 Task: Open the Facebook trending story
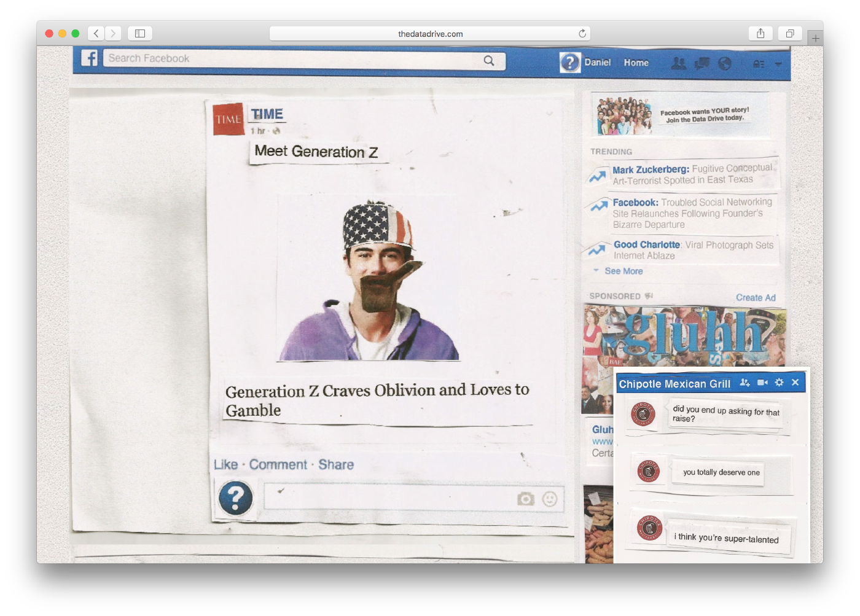tap(692, 213)
